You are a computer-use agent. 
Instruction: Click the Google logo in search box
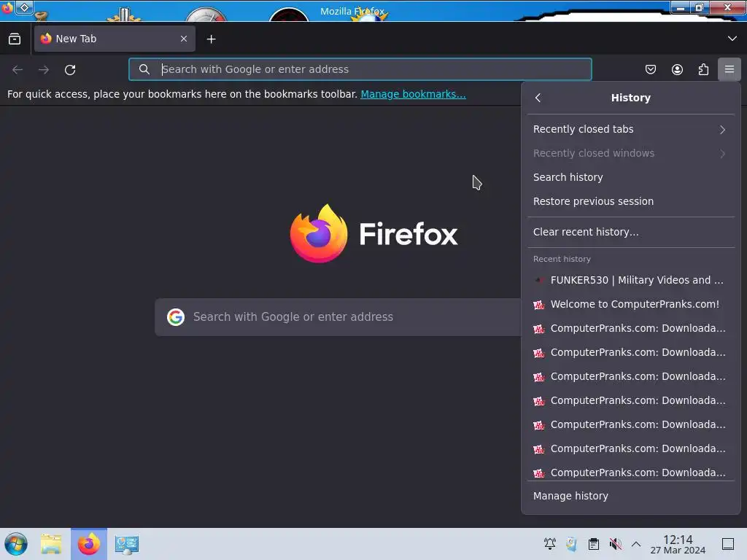pyautogui.click(x=176, y=317)
